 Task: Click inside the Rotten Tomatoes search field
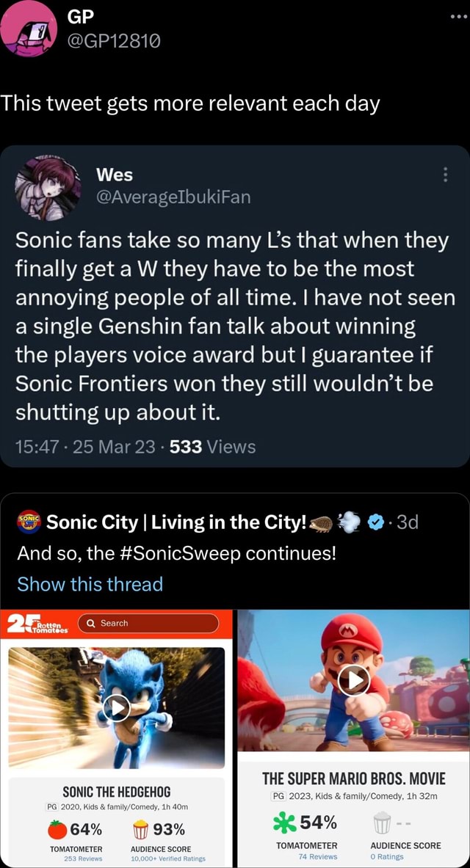(x=154, y=623)
